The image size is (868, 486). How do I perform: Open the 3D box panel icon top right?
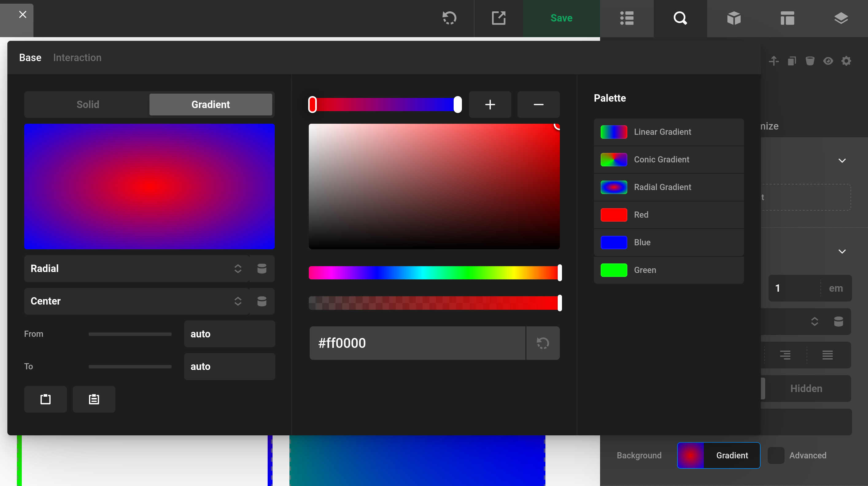click(734, 18)
